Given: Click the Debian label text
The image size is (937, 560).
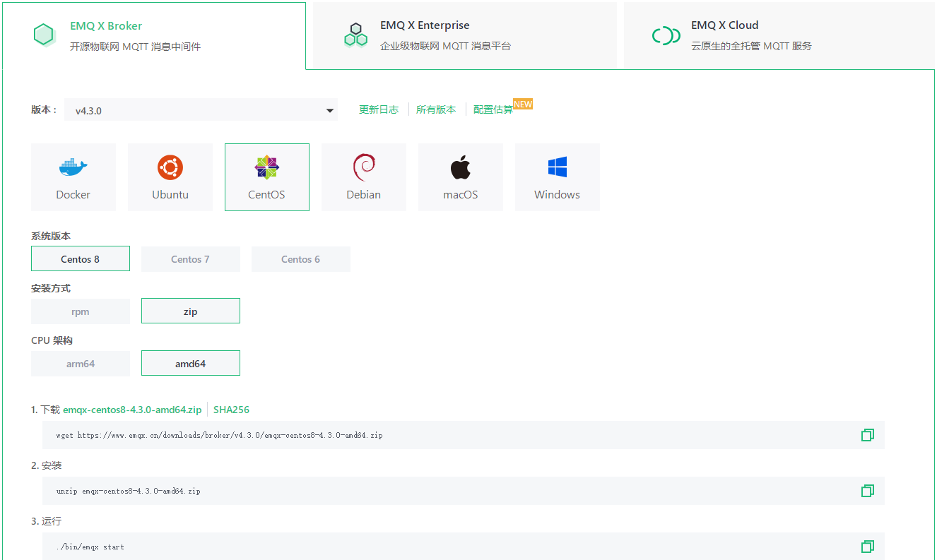Looking at the screenshot, I should (364, 195).
